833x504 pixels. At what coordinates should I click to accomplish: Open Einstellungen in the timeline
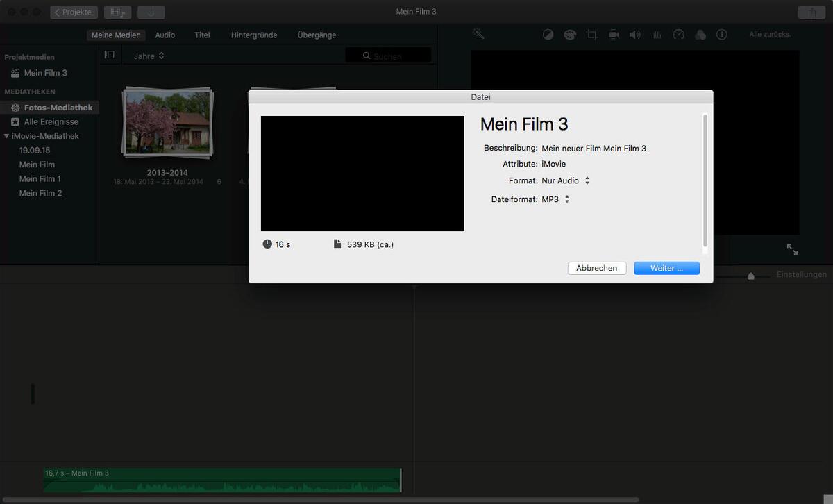click(802, 274)
